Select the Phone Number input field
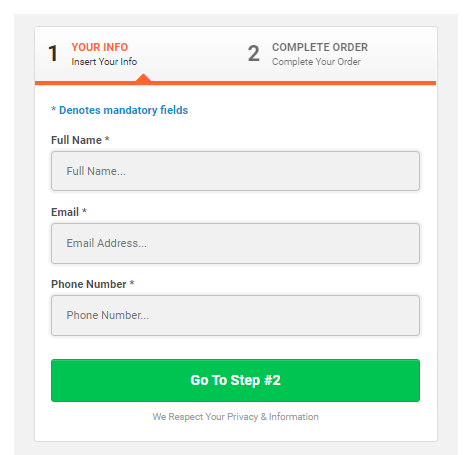This screenshot has width=470, height=455. click(235, 315)
